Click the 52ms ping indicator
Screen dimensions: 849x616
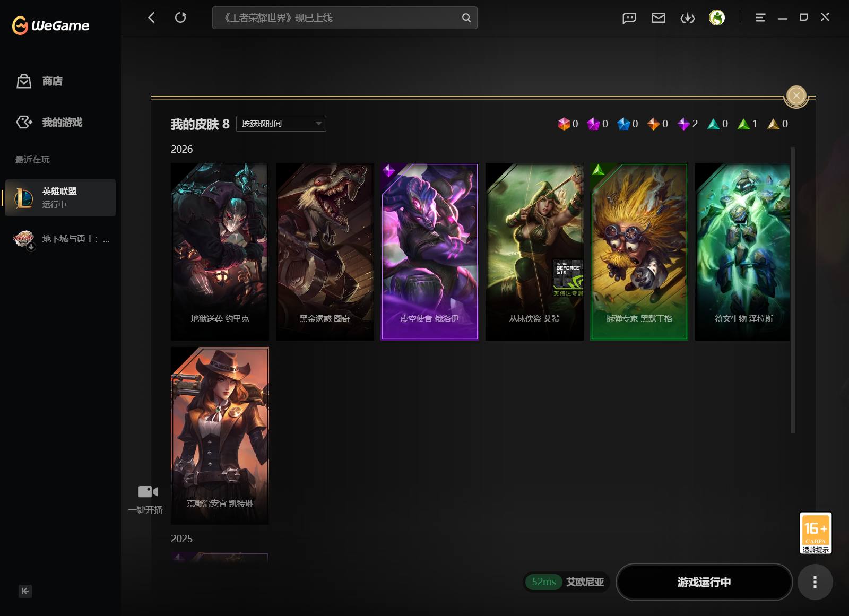coord(544,582)
